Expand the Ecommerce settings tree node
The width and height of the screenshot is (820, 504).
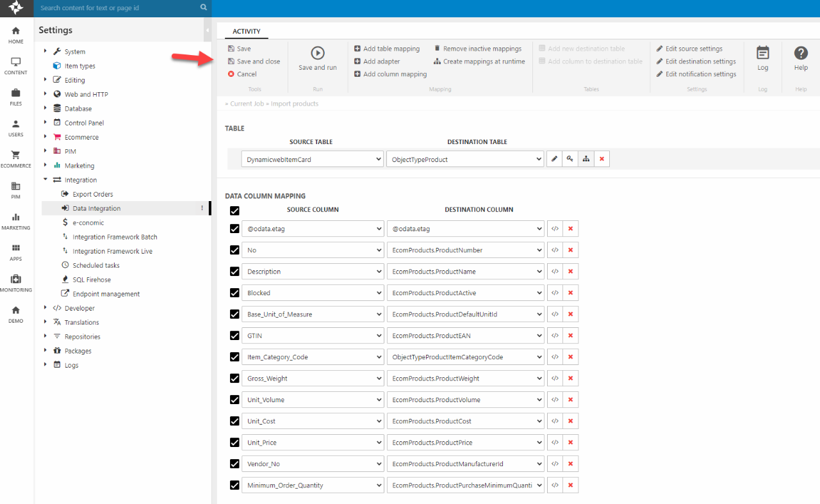point(45,137)
